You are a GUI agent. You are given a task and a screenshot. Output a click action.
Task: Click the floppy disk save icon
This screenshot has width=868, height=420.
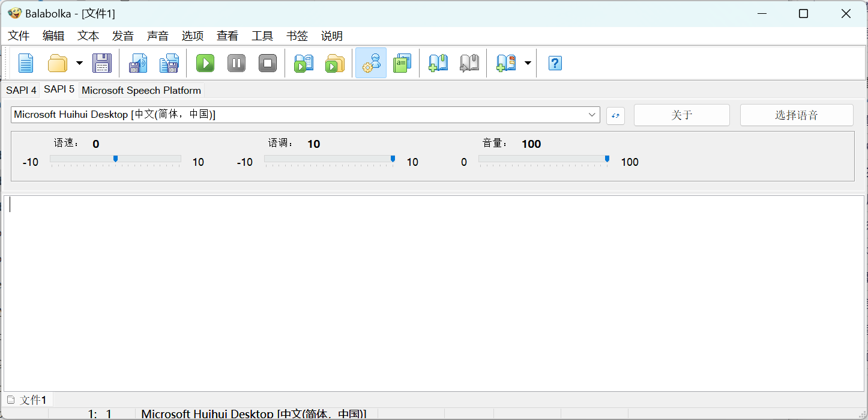click(x=101, y=63)
